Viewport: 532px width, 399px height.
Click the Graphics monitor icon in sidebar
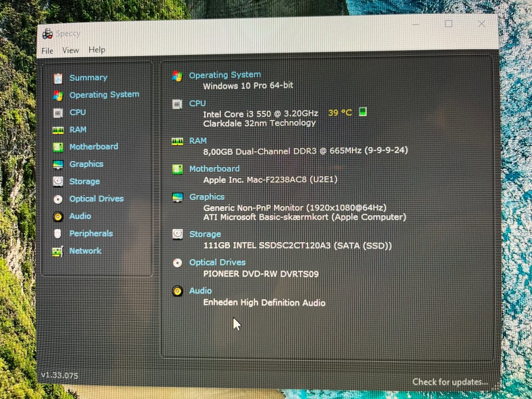point(58,165)
